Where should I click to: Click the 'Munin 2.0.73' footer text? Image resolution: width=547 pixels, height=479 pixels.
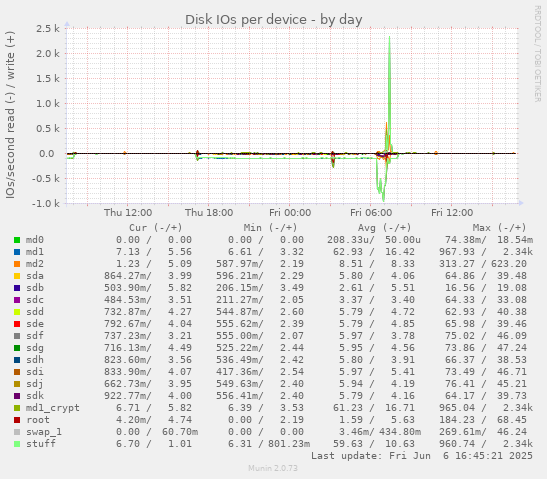[273, 468]
